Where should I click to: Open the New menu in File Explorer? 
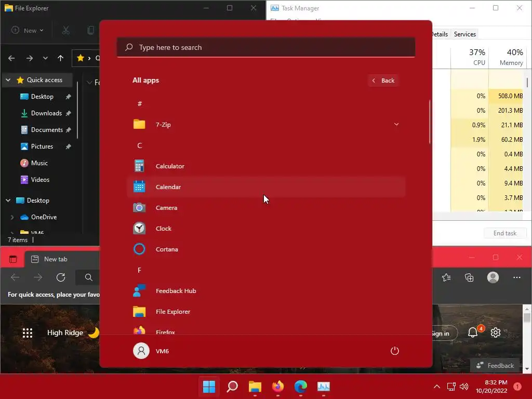pos(28,30)
